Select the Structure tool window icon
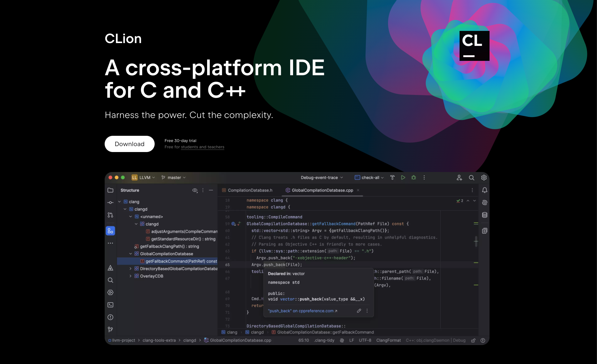 110,231
